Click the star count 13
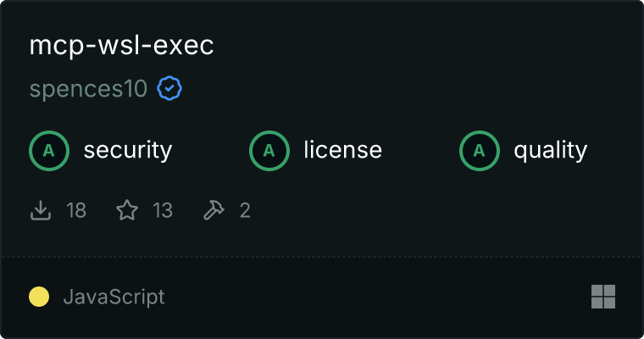 [163, 210]
